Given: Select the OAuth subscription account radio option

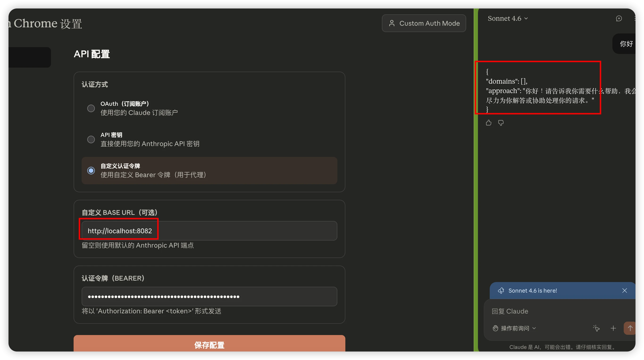Looking at the screenshot, I should point(91,108).
